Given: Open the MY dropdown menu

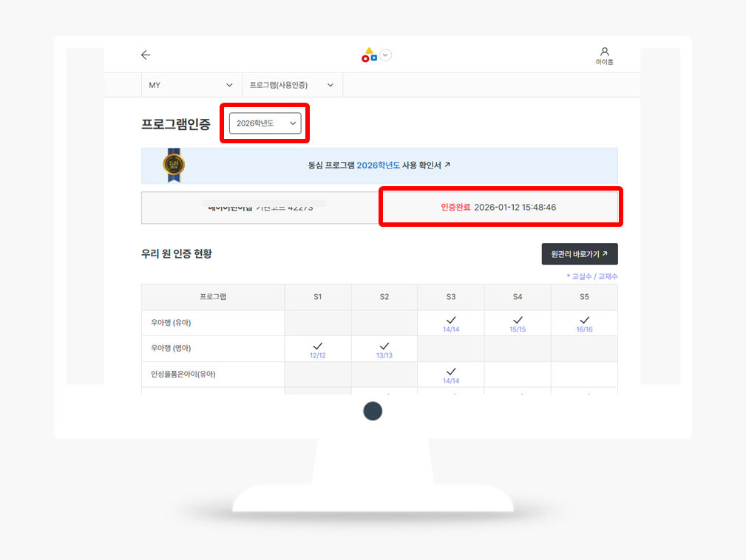Looking at the screenshot, I should tap(191, 85).
